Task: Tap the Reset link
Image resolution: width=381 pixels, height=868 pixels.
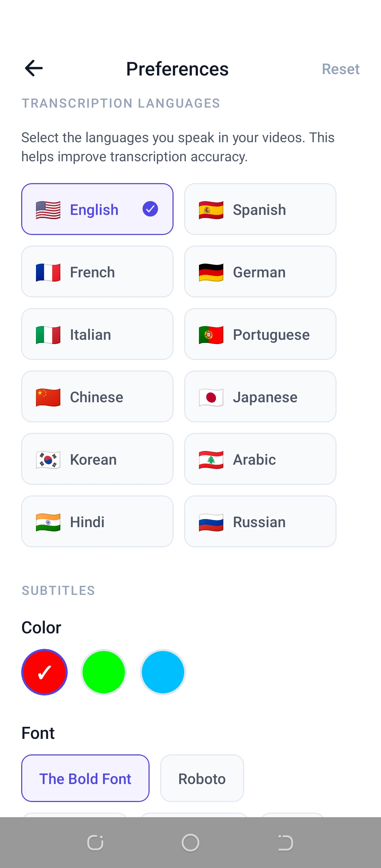Action: (341, 69)
